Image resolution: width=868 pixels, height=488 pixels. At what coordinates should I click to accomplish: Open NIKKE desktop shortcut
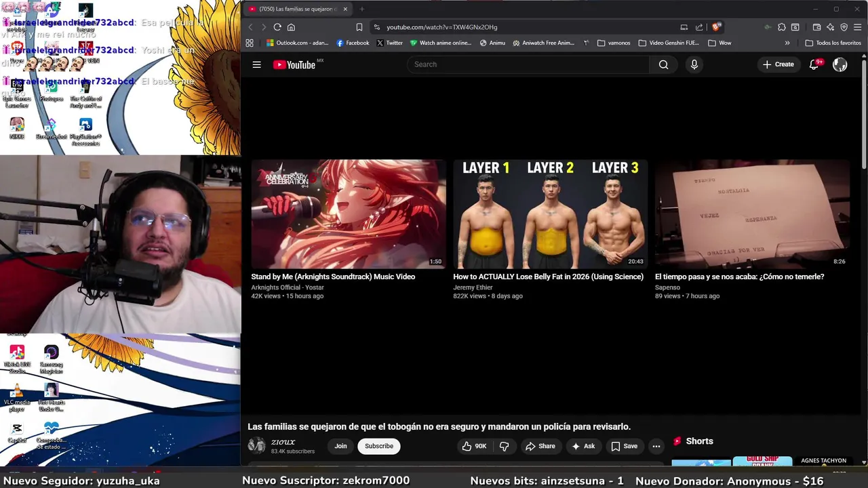[17, 129]
